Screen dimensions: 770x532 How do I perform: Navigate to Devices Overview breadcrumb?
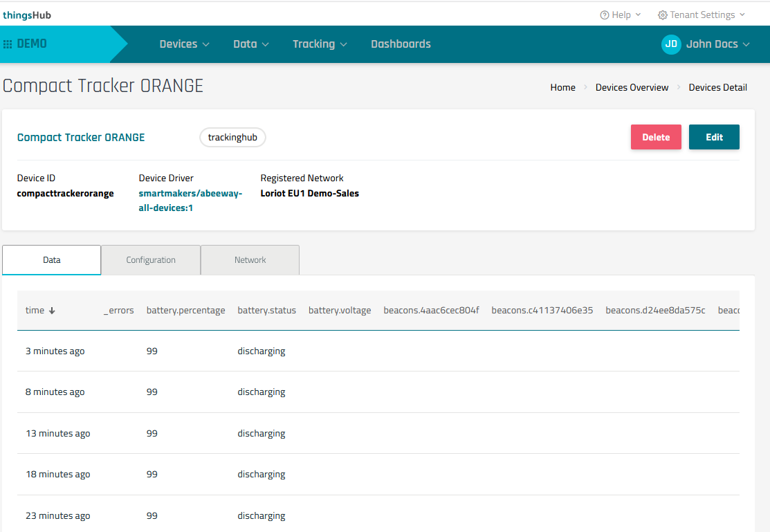[632, 87]
